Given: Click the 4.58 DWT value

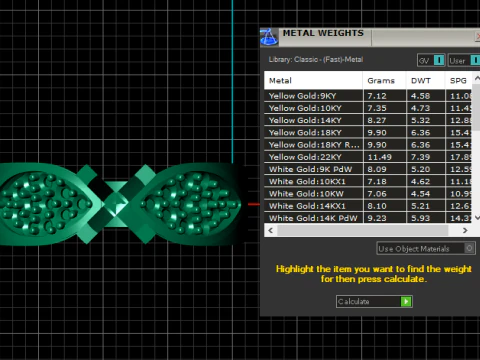Looking at the screenshot, I should click(x=420, y=96).
